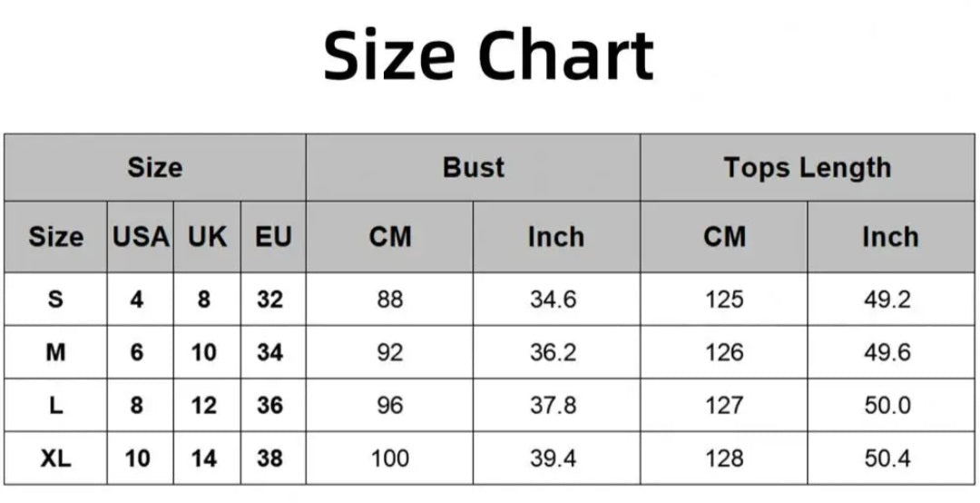This screenshot has width=980, height=503.
Task: Select the 50.4 inch length cell
Action: 887,459
